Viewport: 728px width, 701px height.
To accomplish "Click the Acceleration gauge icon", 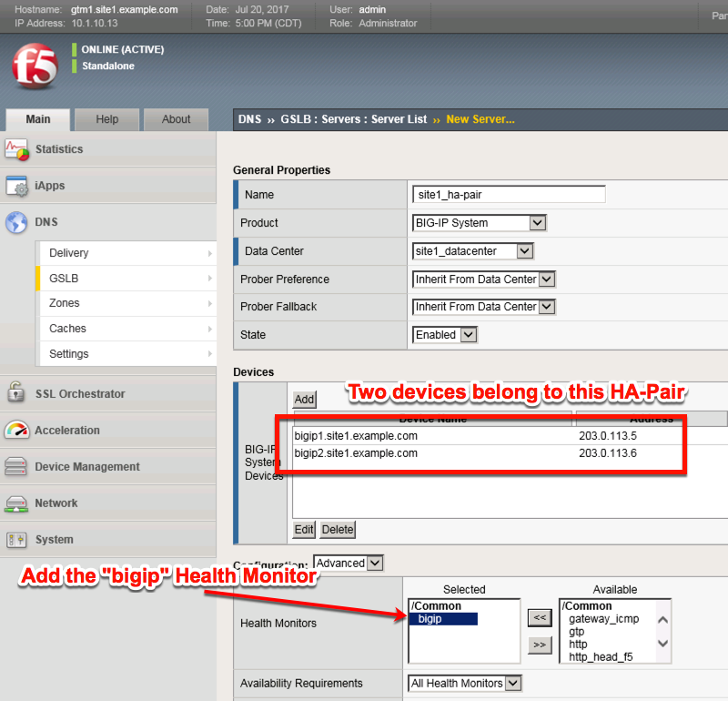I will pos(16,431).
